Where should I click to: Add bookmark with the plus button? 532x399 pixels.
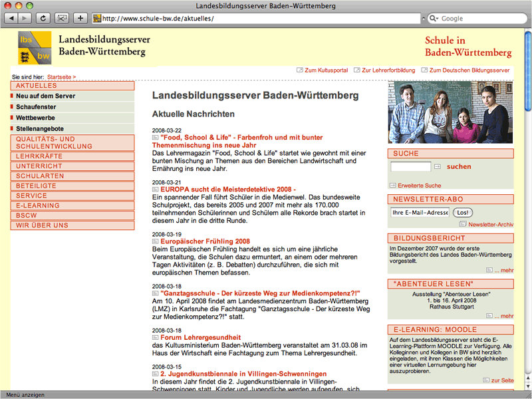click(x=80, y=18)
